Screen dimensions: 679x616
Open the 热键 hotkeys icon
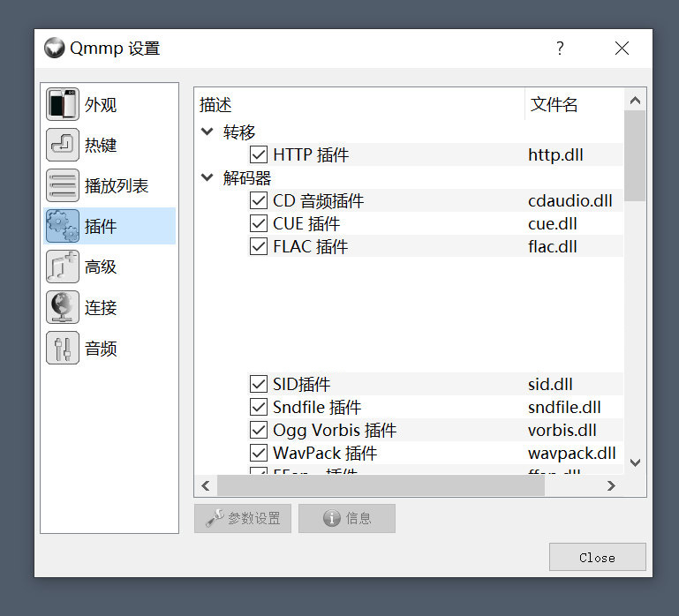pyautogui.click(x=63, y=146)
